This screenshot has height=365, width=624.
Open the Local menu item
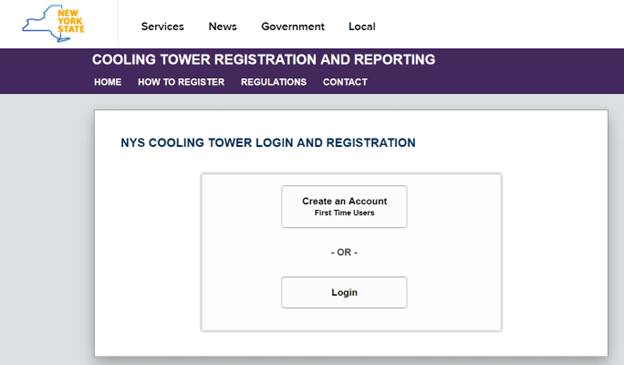(362, 27)
